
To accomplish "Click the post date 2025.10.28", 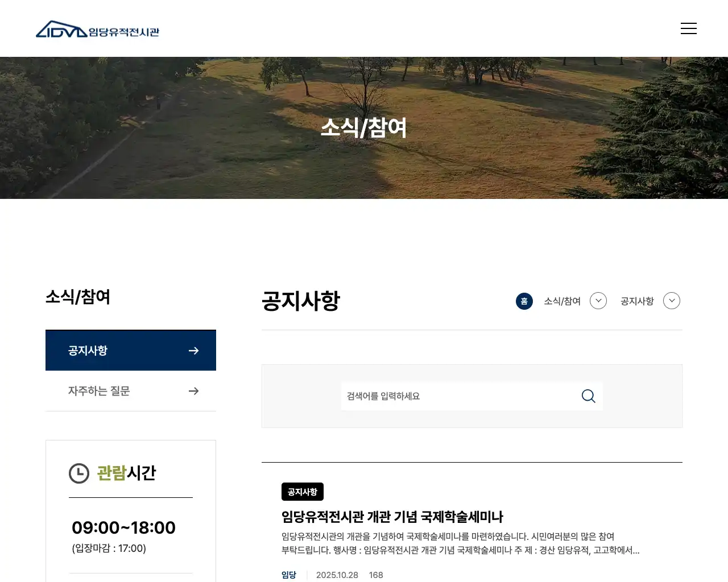I will point(337,575).
